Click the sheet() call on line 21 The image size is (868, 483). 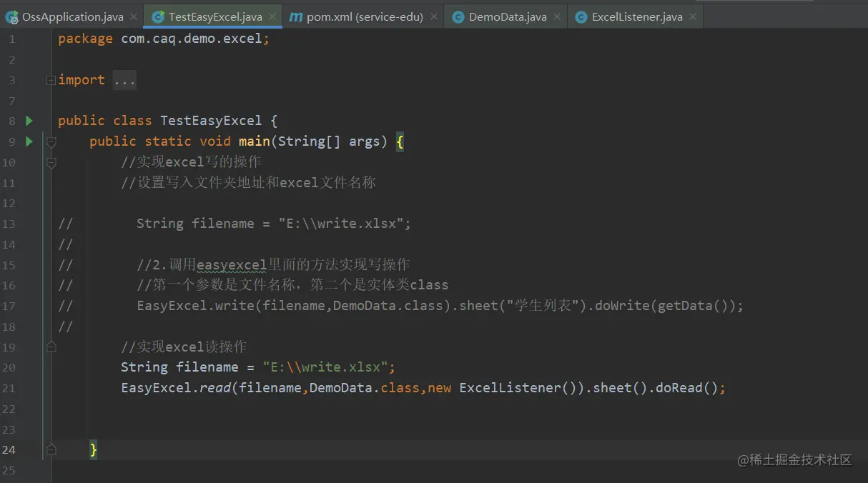(x=621, y=388)
